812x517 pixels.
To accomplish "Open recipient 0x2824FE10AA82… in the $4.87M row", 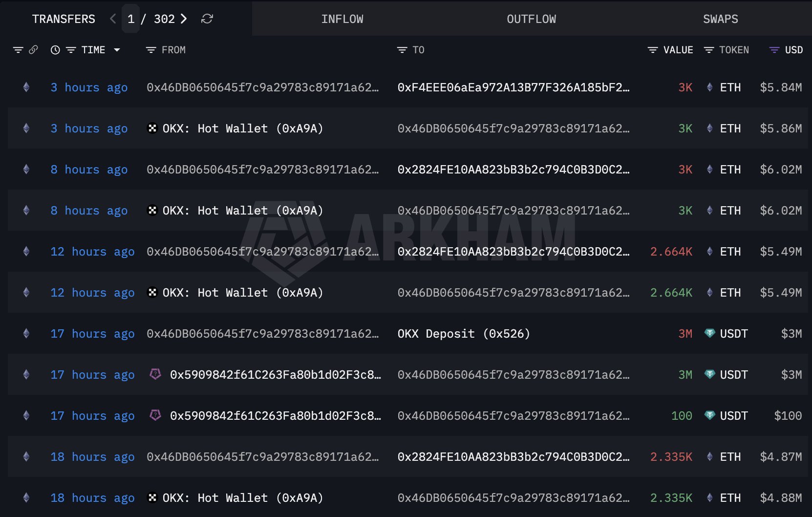I will point(513,457).
